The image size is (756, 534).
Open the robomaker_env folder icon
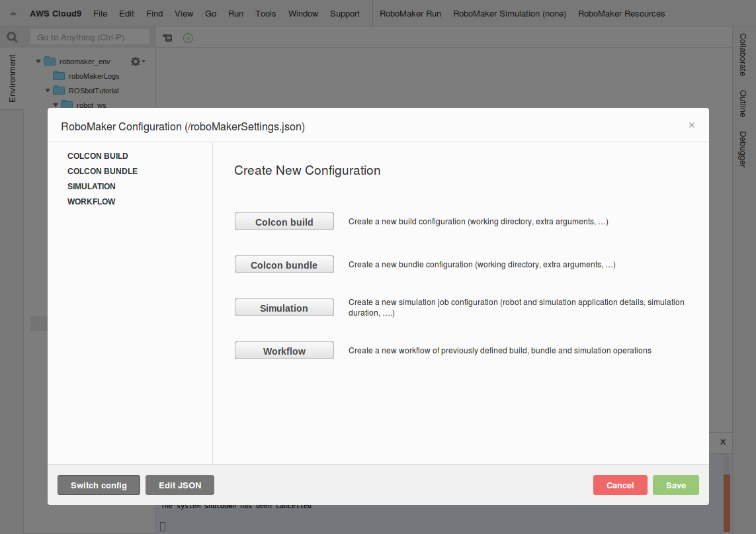coord(50,62)
